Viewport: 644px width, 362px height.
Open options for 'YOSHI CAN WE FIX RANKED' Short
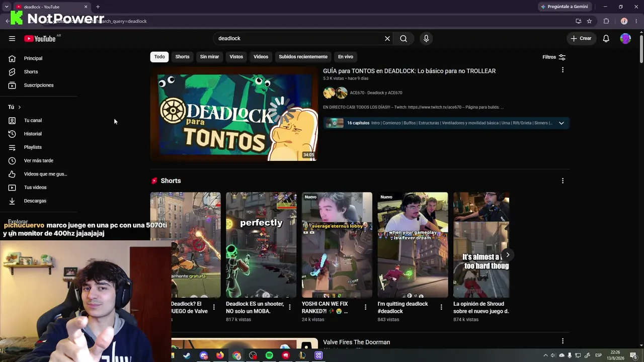[x=365, y=307]
